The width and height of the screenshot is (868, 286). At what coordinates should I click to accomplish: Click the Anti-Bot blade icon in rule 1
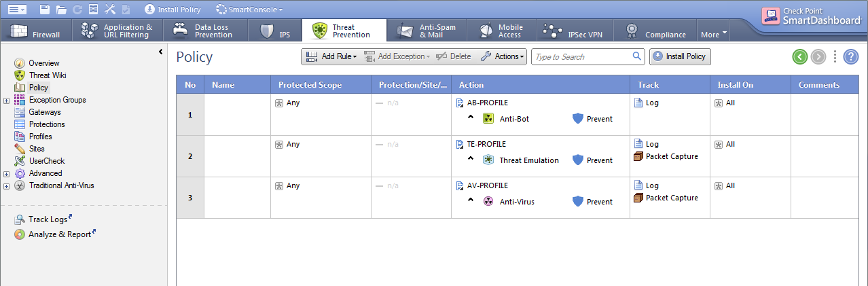488,119
